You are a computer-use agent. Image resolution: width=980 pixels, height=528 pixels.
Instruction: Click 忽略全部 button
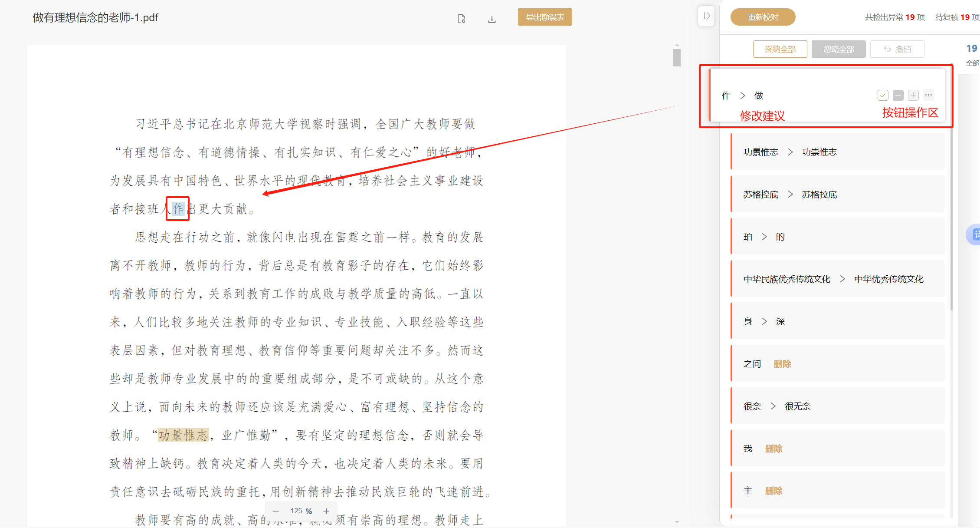pos(839,49)
